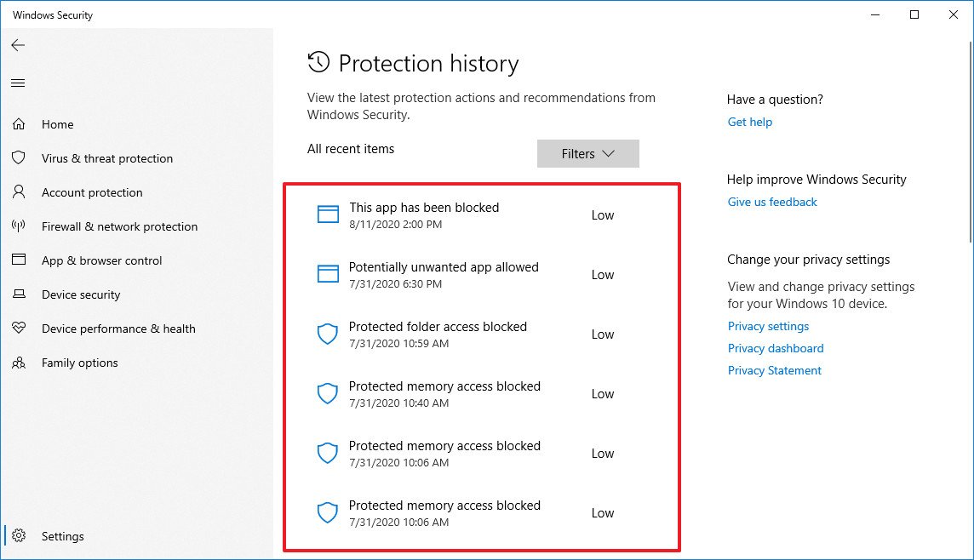The height and width of the screenshot is (560, 974).
Task: Open the Filters dropdown
Action: coord(587,154)
